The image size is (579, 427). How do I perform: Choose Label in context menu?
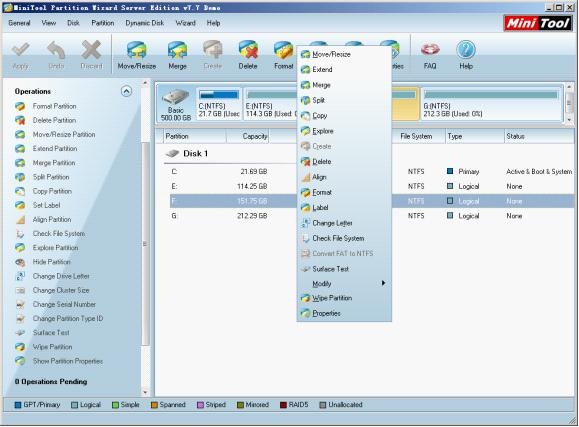tap(344, 208)
